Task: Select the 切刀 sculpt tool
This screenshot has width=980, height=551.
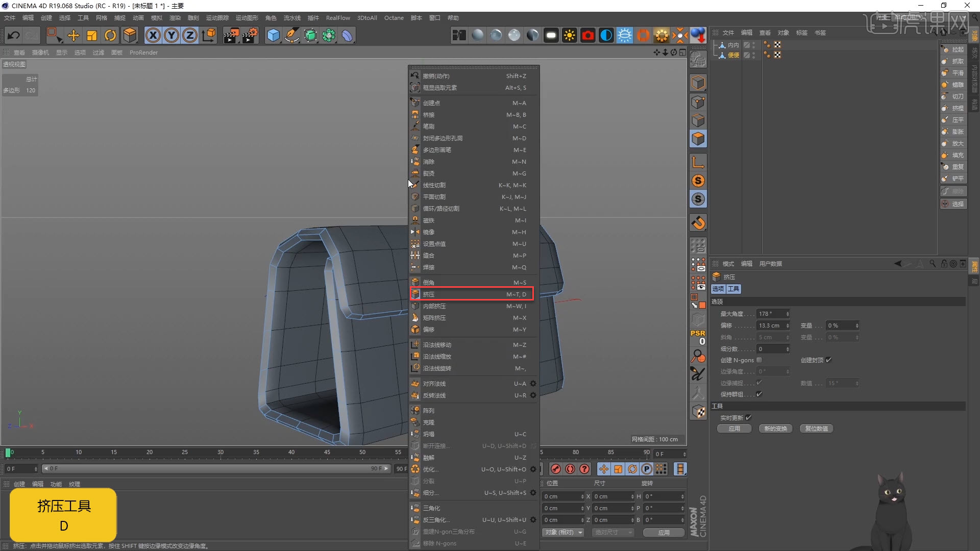Action: [x=954, y=96]
